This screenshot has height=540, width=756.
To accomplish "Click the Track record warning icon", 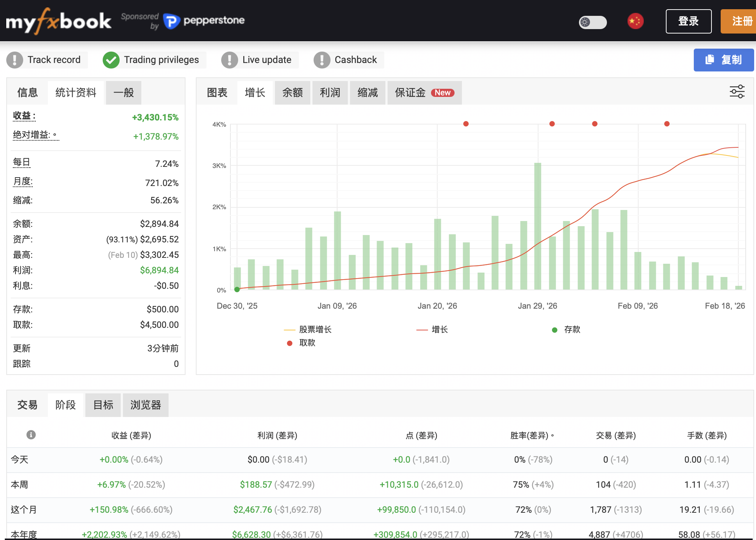I will [15, 60].
